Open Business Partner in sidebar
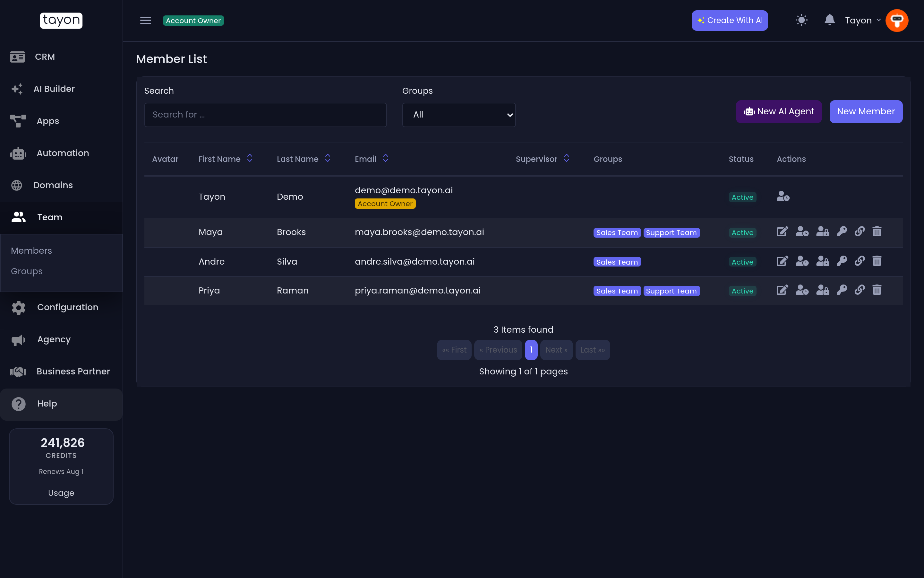Viewport: 924px width, 578px height. [x=61, y=372]
